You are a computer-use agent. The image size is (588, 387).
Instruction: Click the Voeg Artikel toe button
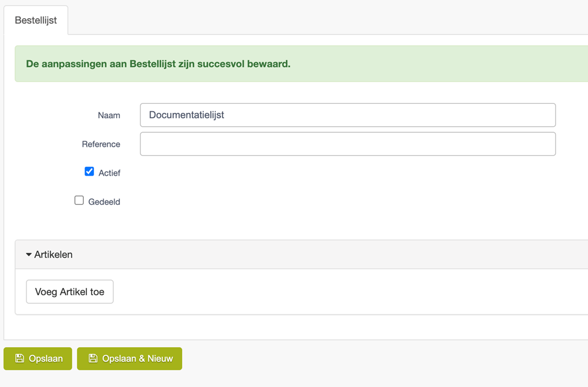pos(70,292)
